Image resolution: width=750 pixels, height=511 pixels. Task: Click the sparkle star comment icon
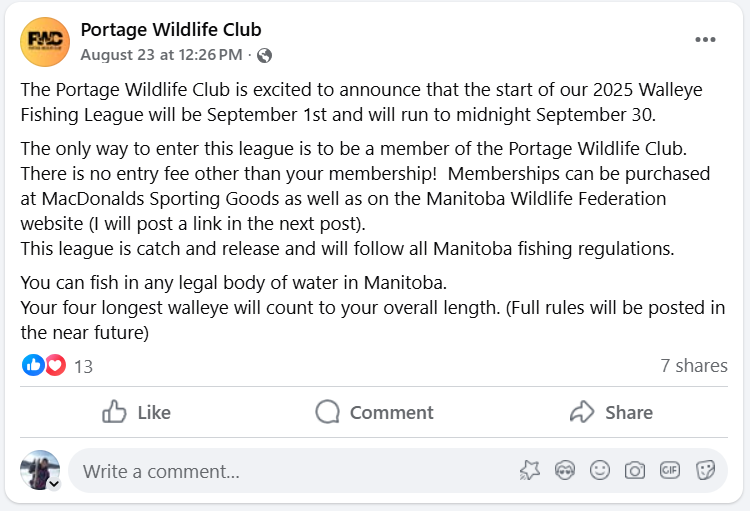[530, 471]
